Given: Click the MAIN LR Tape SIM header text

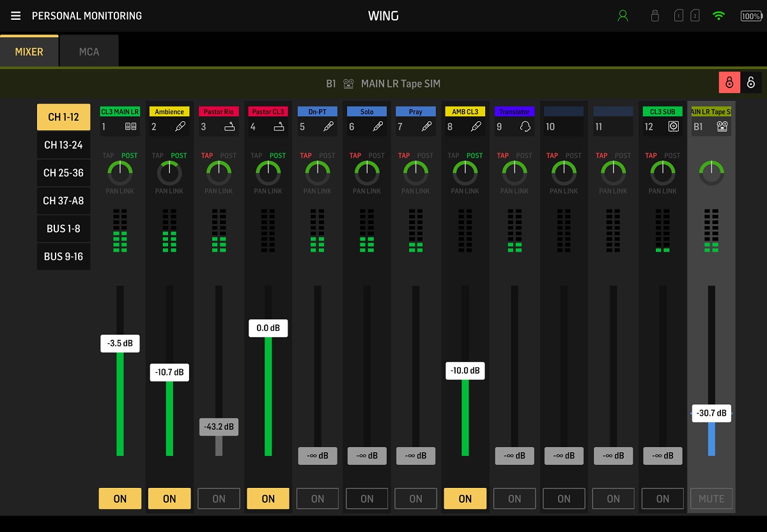Looking at the screenshot, I should [x=401, y=84].
